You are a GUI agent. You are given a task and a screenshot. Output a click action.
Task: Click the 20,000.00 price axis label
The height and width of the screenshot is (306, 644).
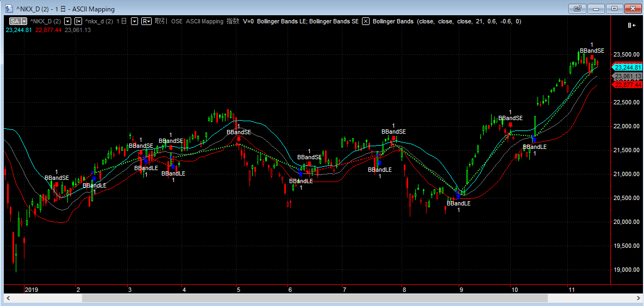(x=627, y=222)
